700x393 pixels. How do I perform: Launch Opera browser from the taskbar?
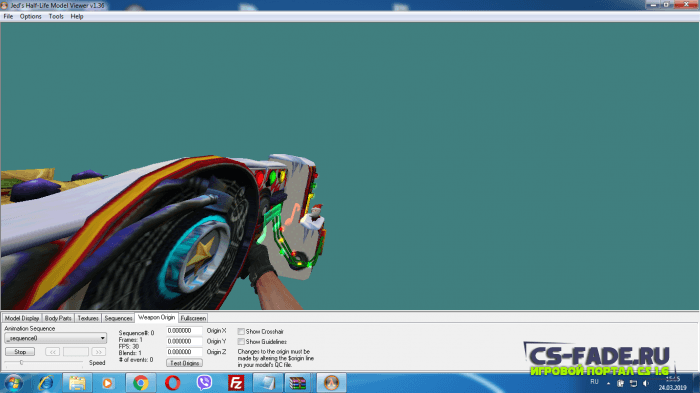tap(173, 383)
